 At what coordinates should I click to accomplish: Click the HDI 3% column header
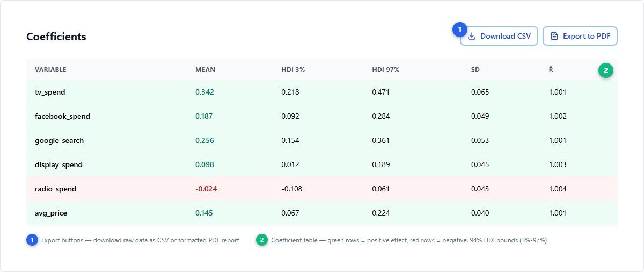click(x=293, y=70)
